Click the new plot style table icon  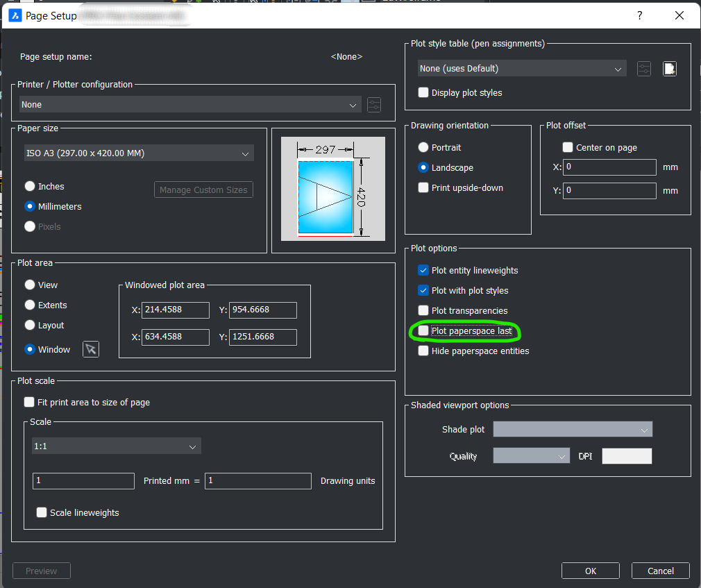pos(669,69)
